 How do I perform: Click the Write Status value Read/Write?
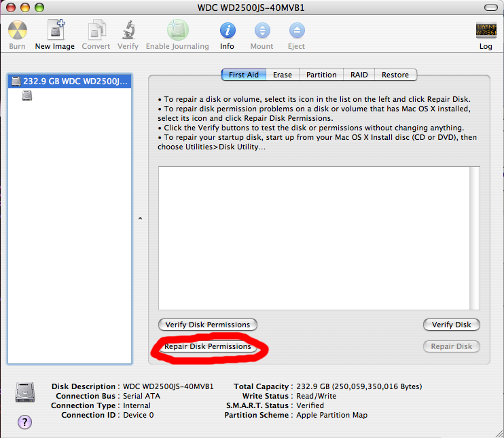coord(317,396)
